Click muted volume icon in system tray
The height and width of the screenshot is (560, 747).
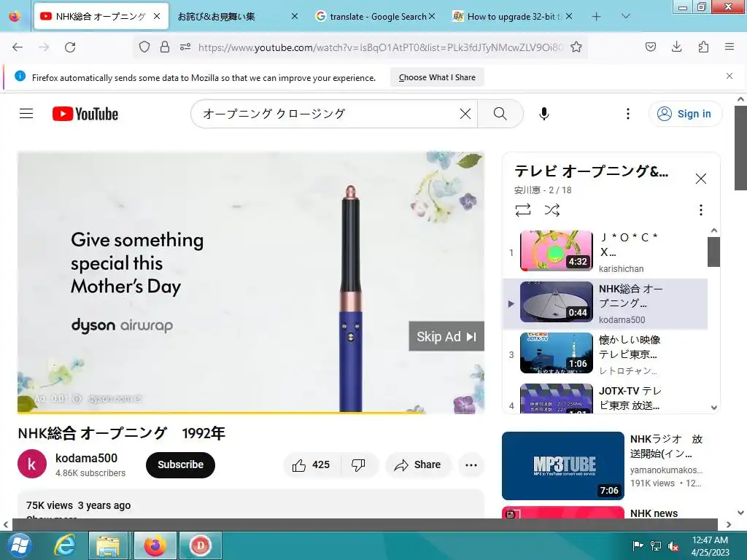coord(673,545)
